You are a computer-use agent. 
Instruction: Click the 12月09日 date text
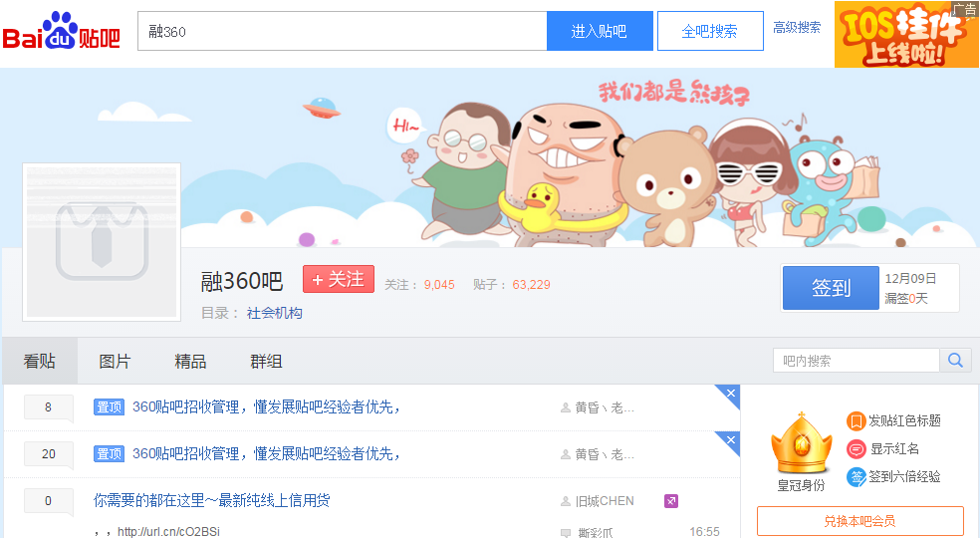[910, 278]
